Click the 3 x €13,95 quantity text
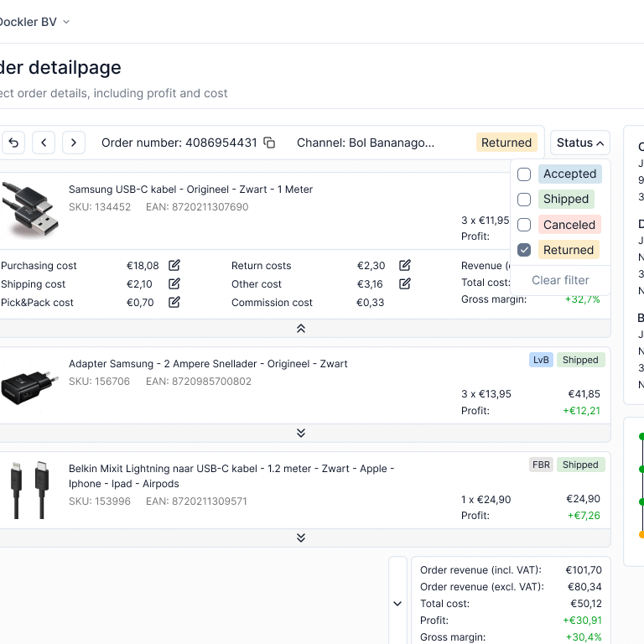644x644 pixels. click(x=486, y=394)
